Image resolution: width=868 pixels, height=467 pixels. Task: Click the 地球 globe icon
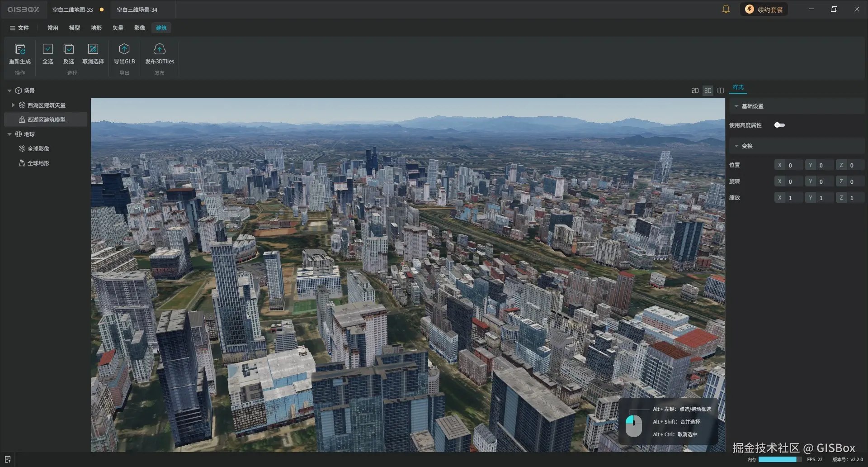point(19,134)
